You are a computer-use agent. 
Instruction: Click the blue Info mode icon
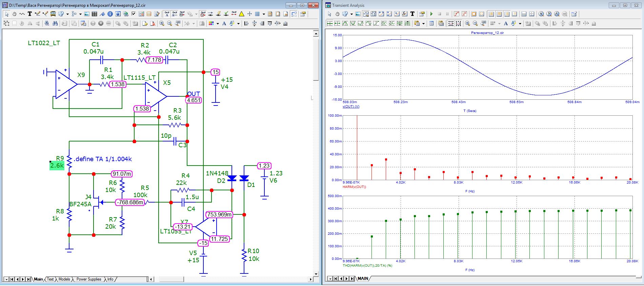tap(110, 14)
